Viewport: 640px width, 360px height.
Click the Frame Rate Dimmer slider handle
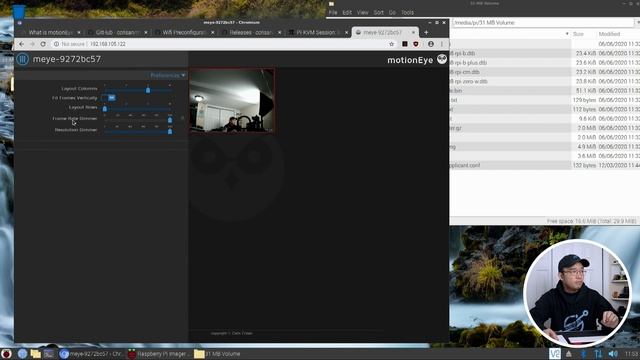170,120
